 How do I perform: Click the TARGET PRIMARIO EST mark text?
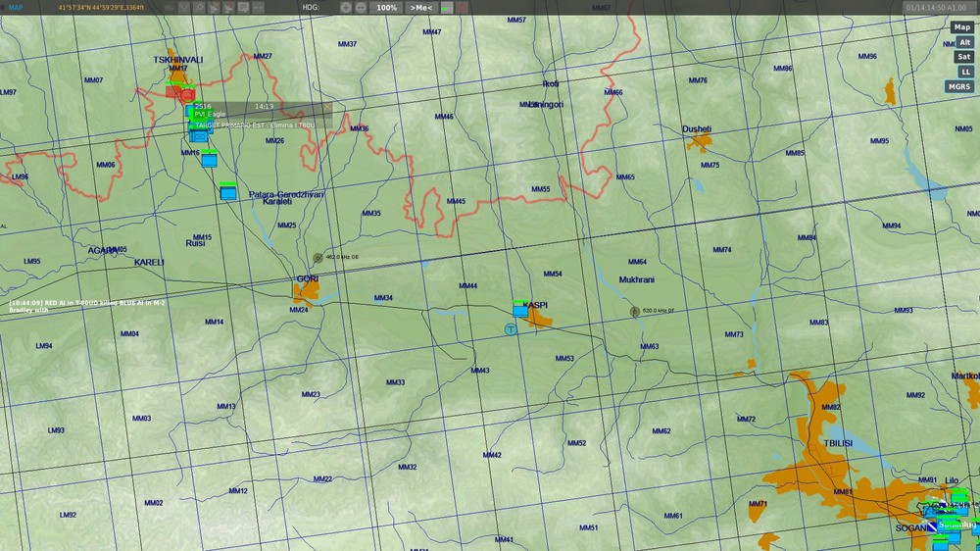(255, 125)
